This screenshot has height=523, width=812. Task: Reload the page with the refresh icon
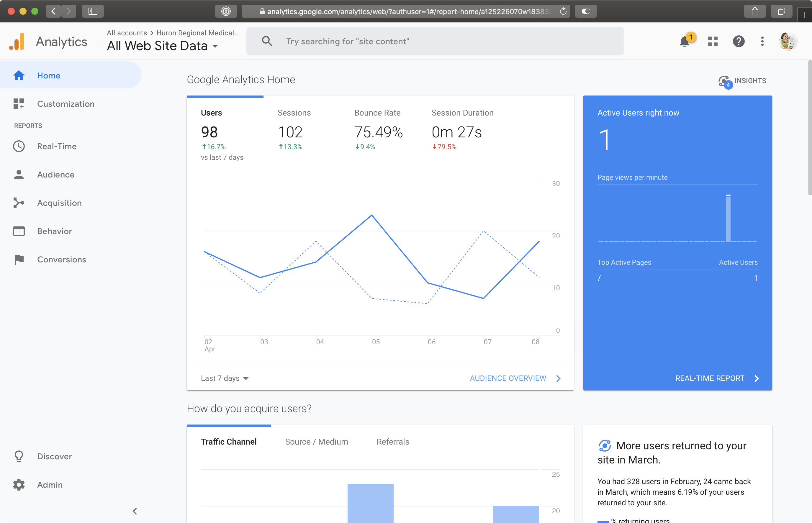[563, 11]
